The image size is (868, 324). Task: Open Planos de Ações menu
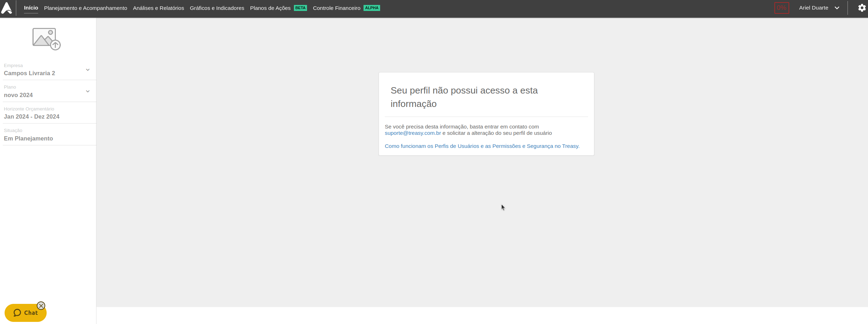[x=270, y=8]
